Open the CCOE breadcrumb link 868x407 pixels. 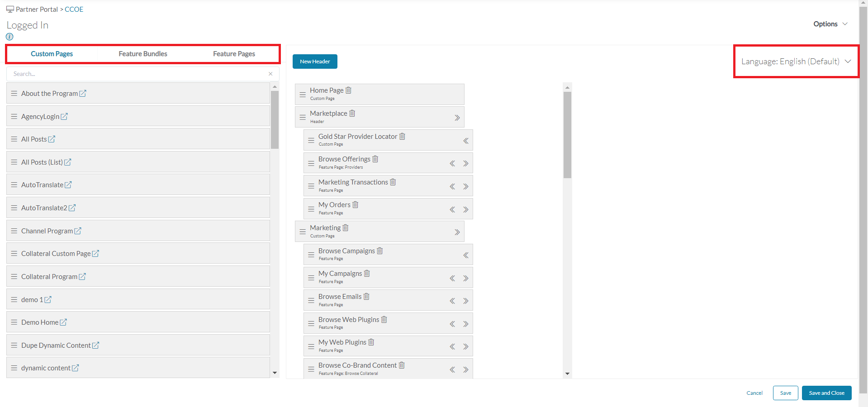pos(73,9)
